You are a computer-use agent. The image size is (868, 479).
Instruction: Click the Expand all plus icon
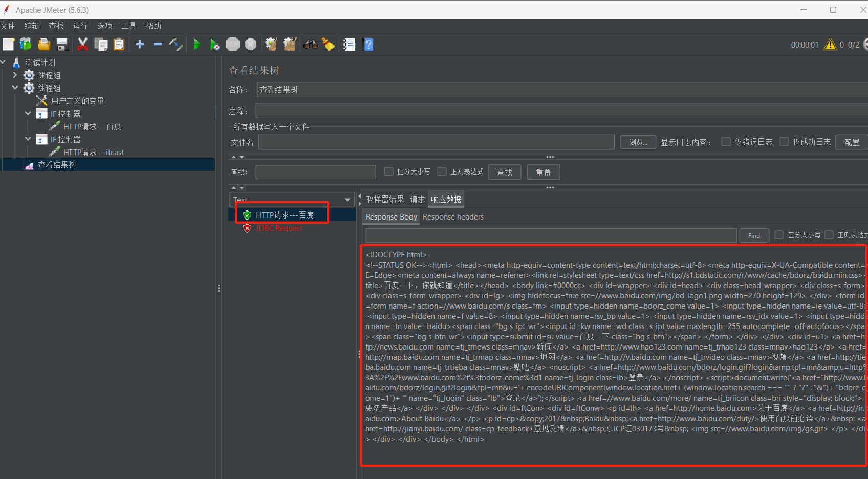(140, 45)
